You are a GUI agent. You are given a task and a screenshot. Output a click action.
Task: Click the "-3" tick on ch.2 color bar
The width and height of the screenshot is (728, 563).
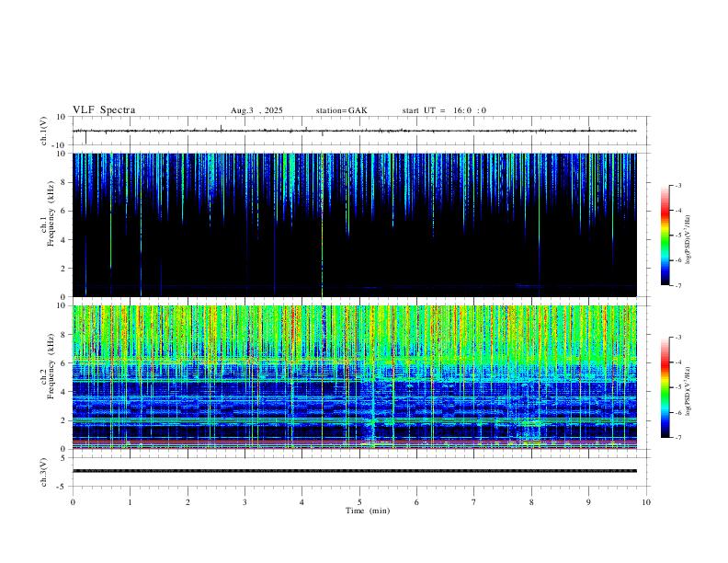(x=677, y=338)
